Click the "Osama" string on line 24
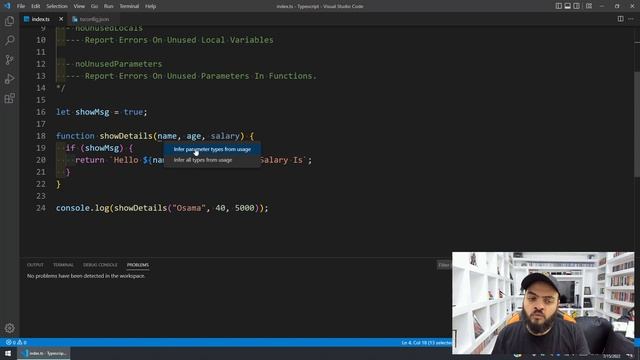The height and width of the screenshot is (360, 640). click(189, 208)
